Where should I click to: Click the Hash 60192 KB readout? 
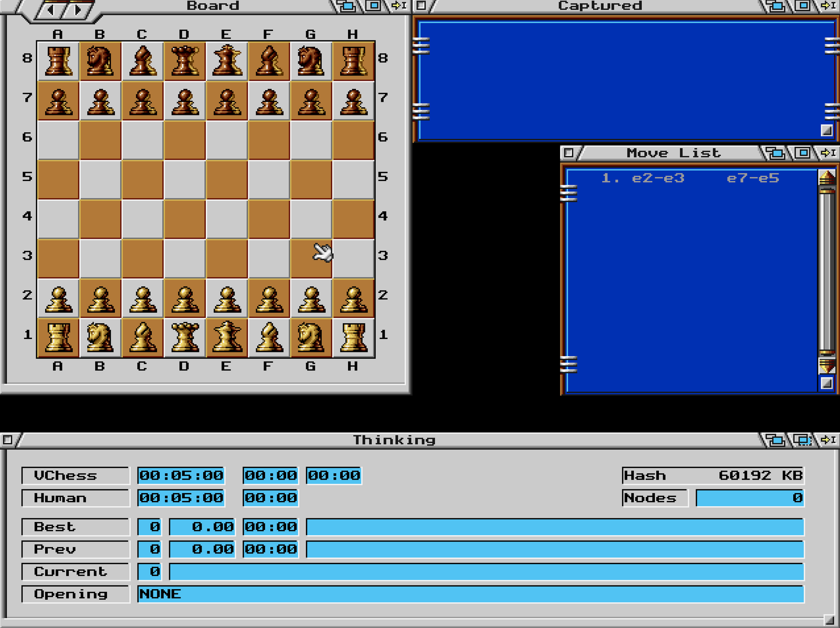(713, 475)
